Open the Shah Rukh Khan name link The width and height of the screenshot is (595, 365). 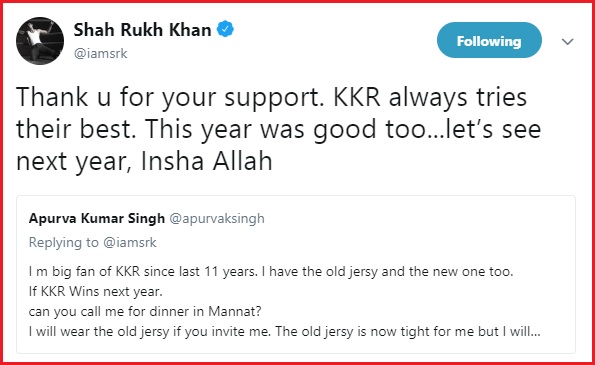pos(142,30)
